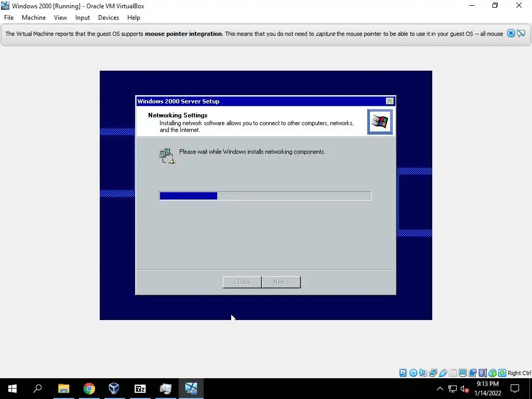The width and height of the screenshot is (532, 399).
Task: Open taskbar Search
Action: tap(37, 389)
